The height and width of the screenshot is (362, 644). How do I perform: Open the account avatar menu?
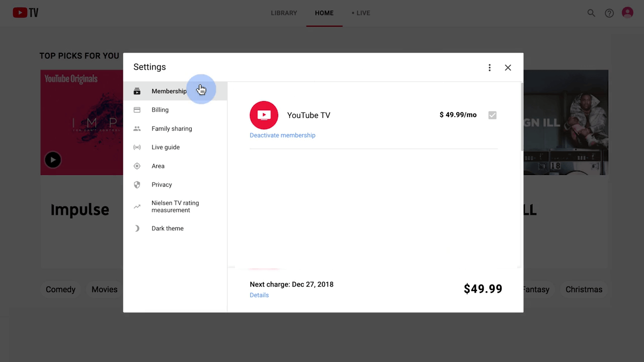click(x=627, y=13)
